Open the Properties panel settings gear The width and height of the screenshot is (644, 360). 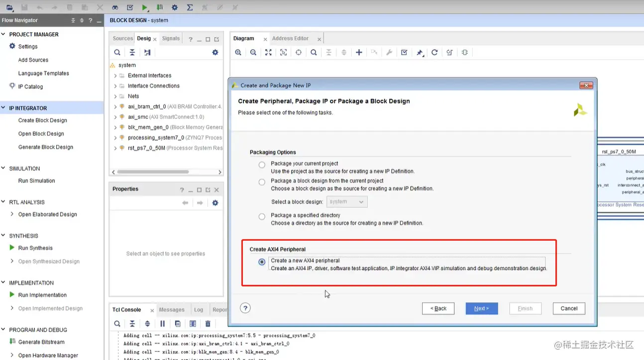215,203
